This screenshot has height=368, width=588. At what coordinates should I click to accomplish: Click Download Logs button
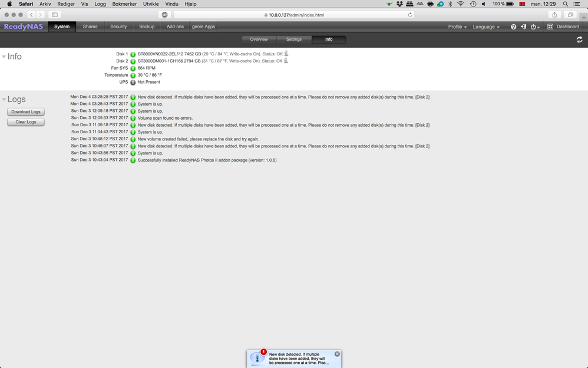[26, 112]
